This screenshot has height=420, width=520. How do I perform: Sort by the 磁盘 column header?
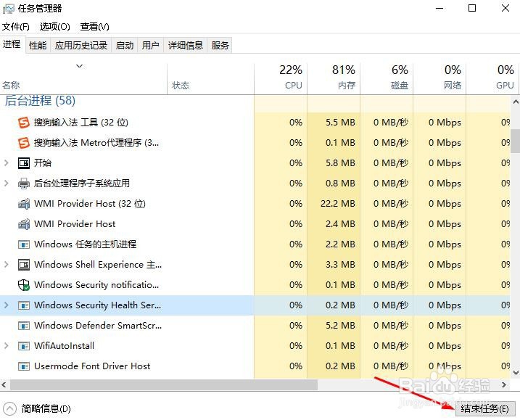pos(387,78)
